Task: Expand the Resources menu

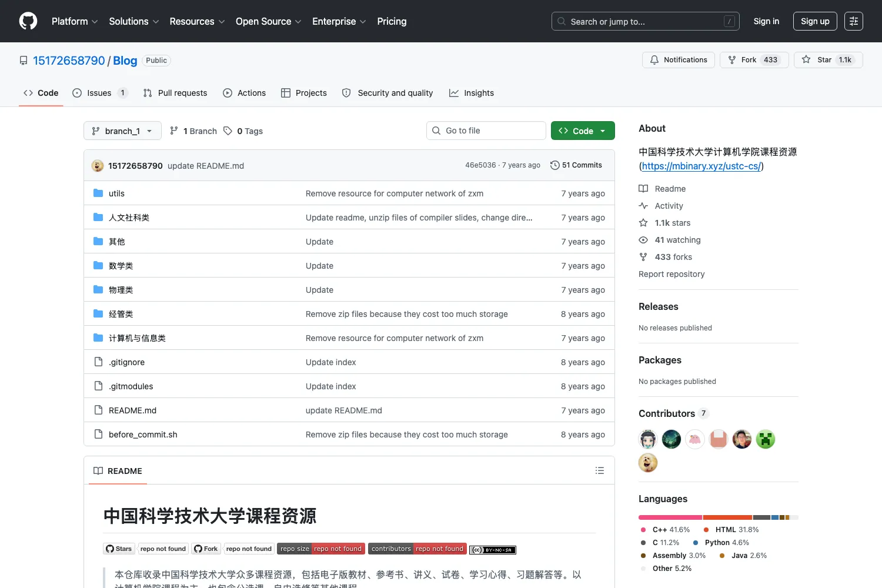Action: [x=197, y=21]
